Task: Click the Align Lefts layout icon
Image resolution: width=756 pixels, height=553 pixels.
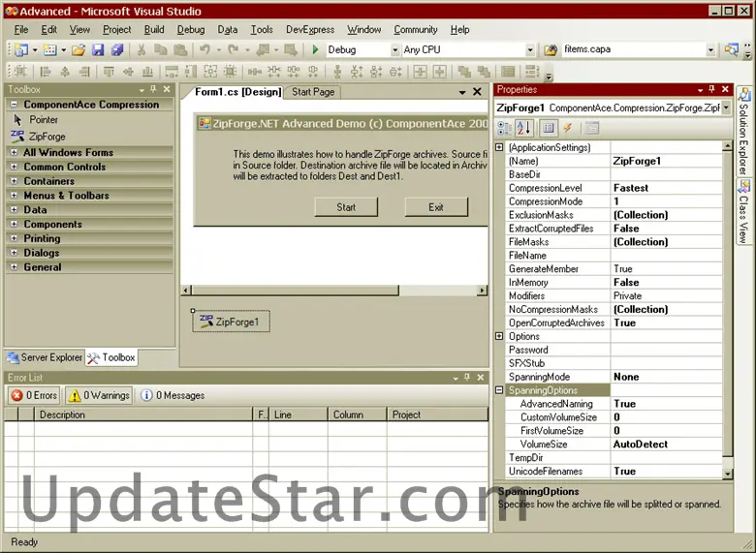Action: pyautogui.click(x=46, y=72)
